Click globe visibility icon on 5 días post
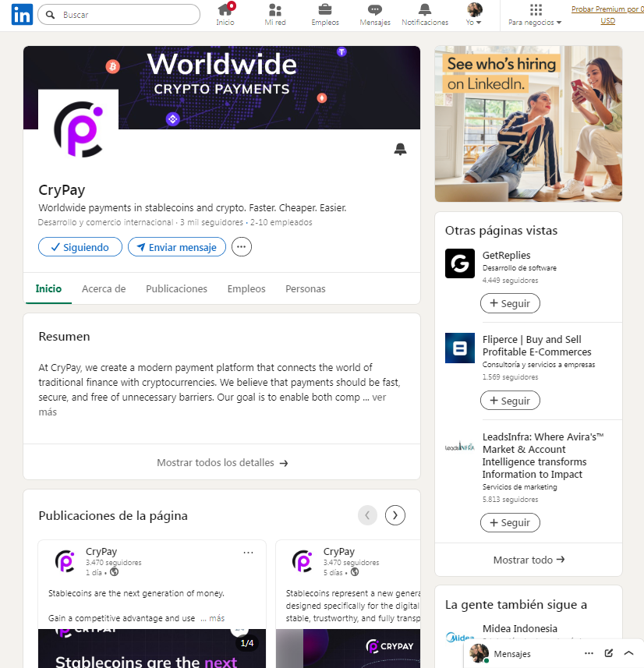Image resolution: width=644 pixels, height=668 pixels. click(355, 572)
